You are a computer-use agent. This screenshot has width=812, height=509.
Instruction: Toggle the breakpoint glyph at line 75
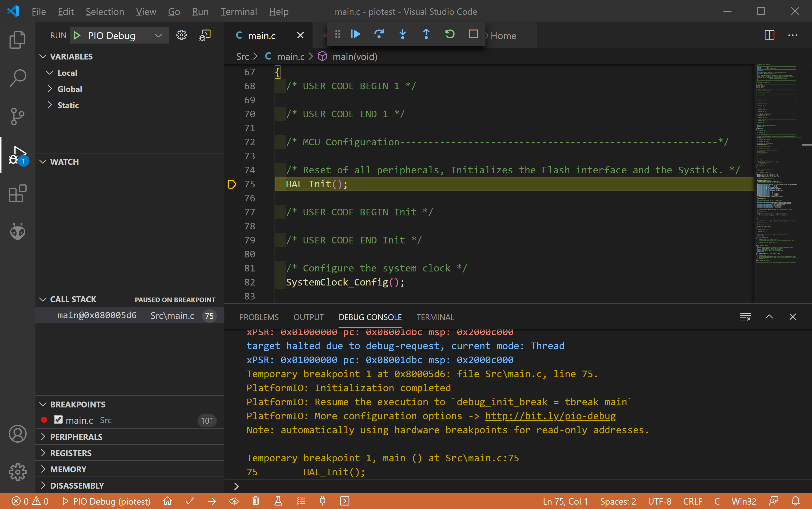point(232,184)
